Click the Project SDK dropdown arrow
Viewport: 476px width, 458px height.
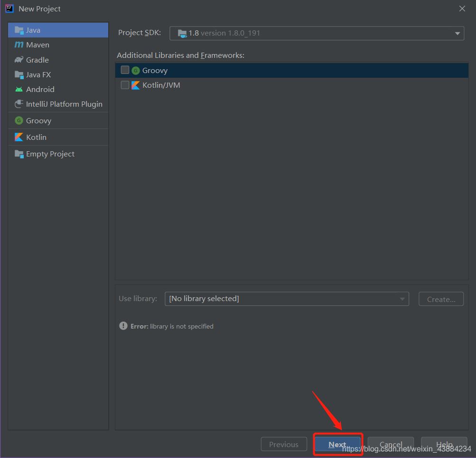(457, 34)
